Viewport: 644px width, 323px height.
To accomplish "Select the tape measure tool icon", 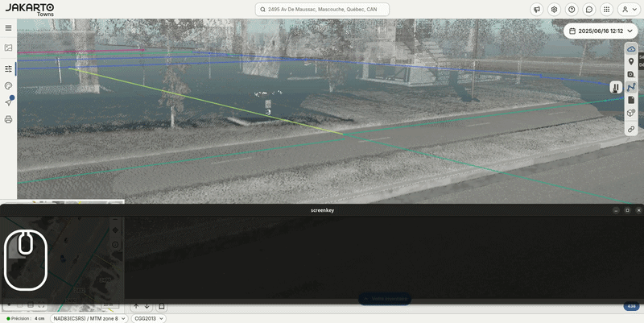I will click(x=631, y=74).
